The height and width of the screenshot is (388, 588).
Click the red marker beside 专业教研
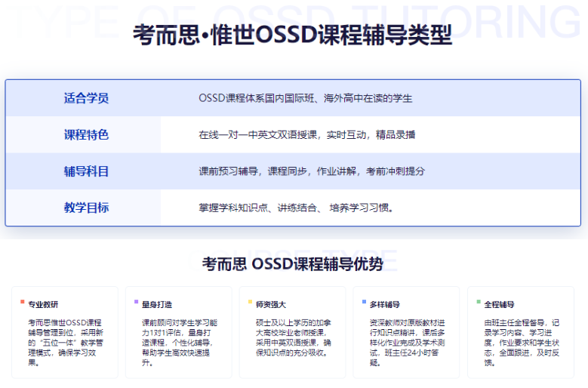(x=23, y=302)
